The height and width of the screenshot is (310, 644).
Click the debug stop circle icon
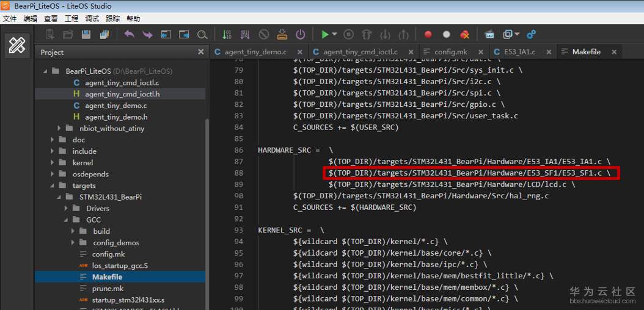[x=348, y=35]
